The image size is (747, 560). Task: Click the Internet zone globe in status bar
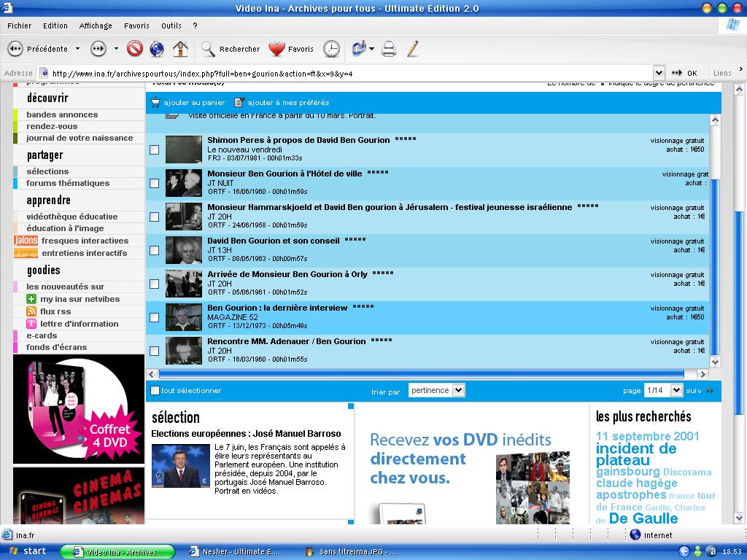(x=635, y=534)
